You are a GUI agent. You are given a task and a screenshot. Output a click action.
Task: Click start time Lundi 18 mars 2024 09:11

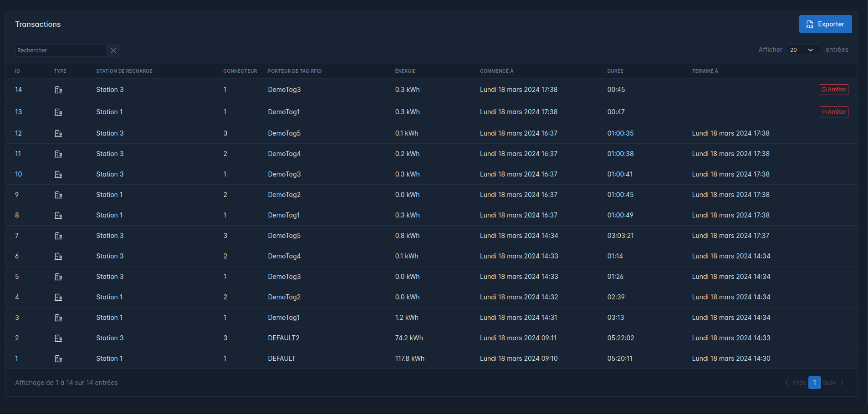pos(518,338)
